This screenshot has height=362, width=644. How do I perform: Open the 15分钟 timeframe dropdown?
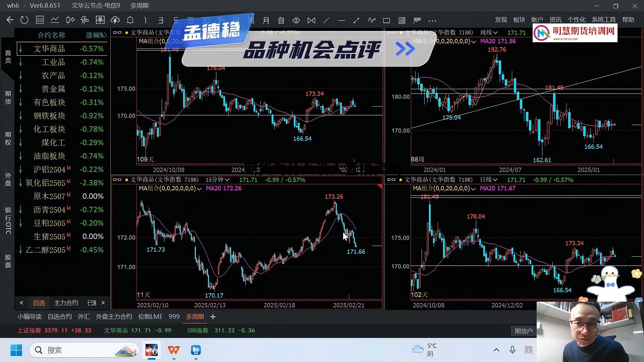[x=217, y=180]
